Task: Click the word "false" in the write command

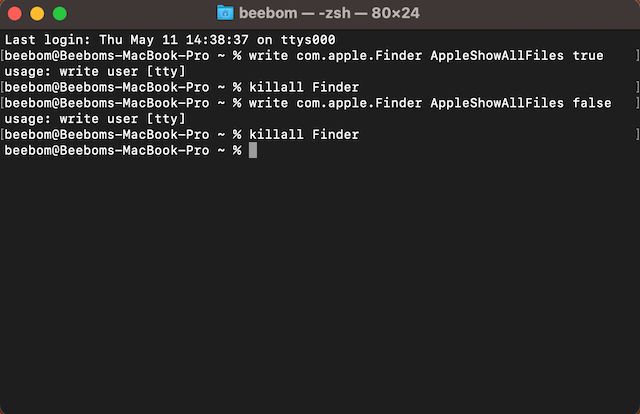Action: pyautogui.click(x=592, y=103)
